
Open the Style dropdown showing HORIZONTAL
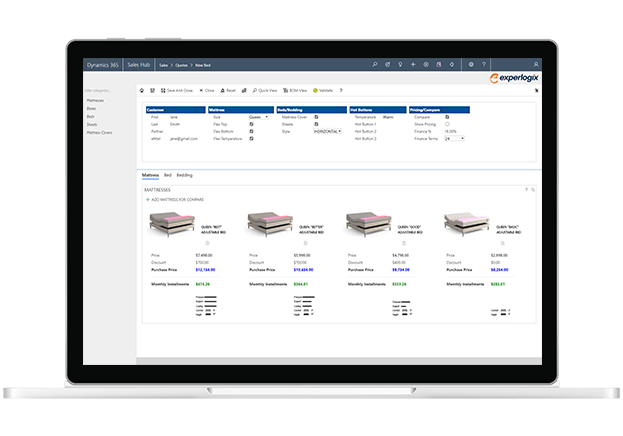click(327, 131)
